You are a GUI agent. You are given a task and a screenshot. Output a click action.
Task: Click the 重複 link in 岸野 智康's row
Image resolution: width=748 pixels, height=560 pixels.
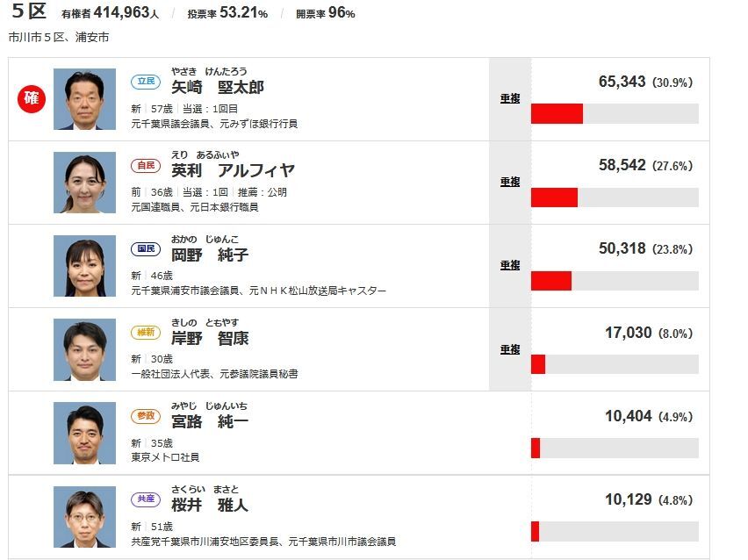click(x=510, y=349)
